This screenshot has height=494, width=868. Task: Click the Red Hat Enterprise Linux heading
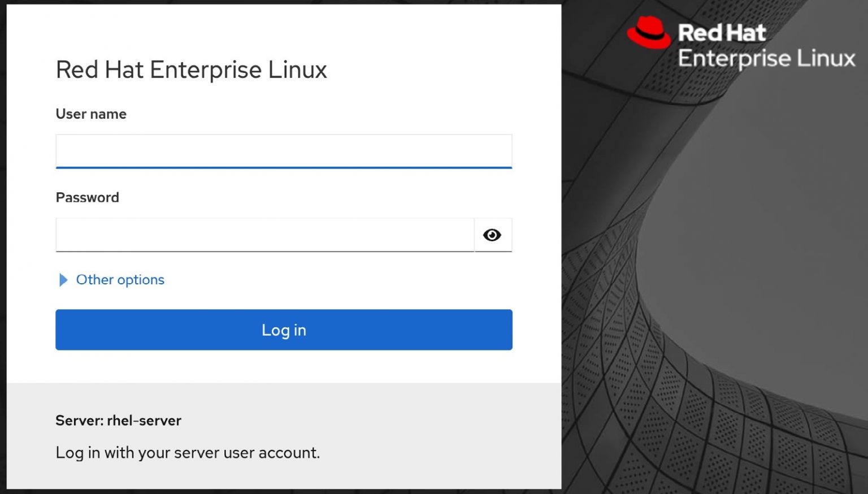191,70
